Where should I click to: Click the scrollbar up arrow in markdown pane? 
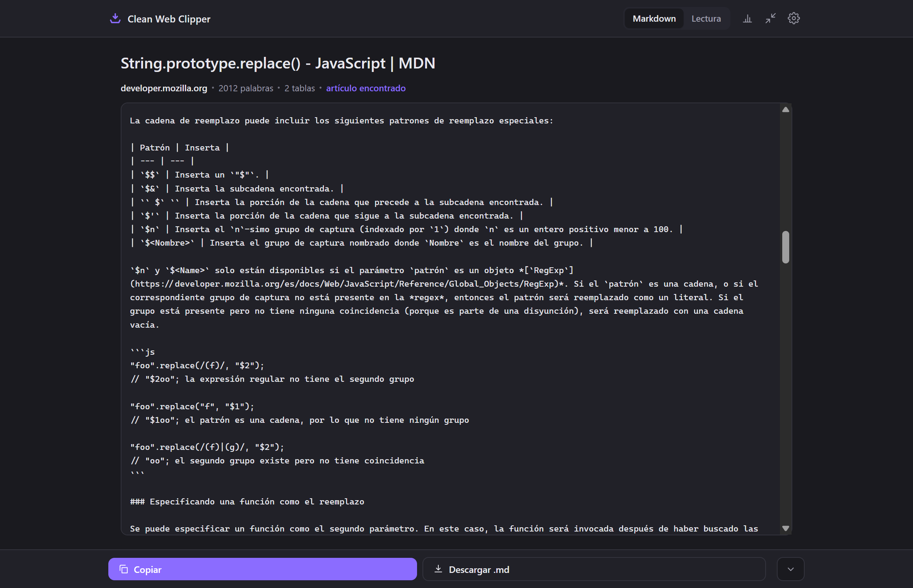point(785,110)
